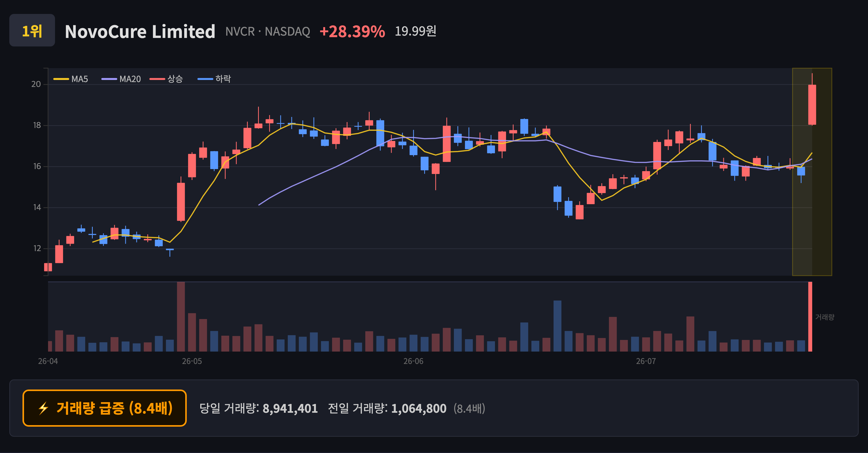Click the large red candlestick at early May breakout
The width and height of the screenshot is (868, 453).
tap(181, 202)
